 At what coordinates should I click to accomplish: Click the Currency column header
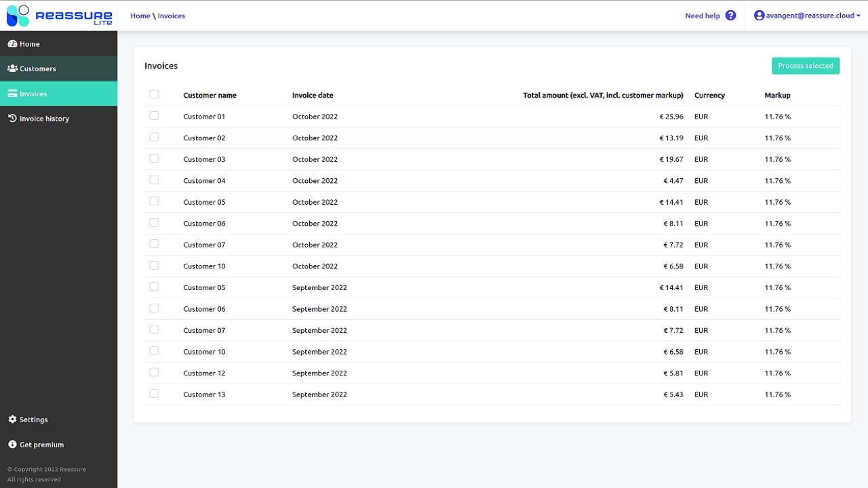[709, 96]
